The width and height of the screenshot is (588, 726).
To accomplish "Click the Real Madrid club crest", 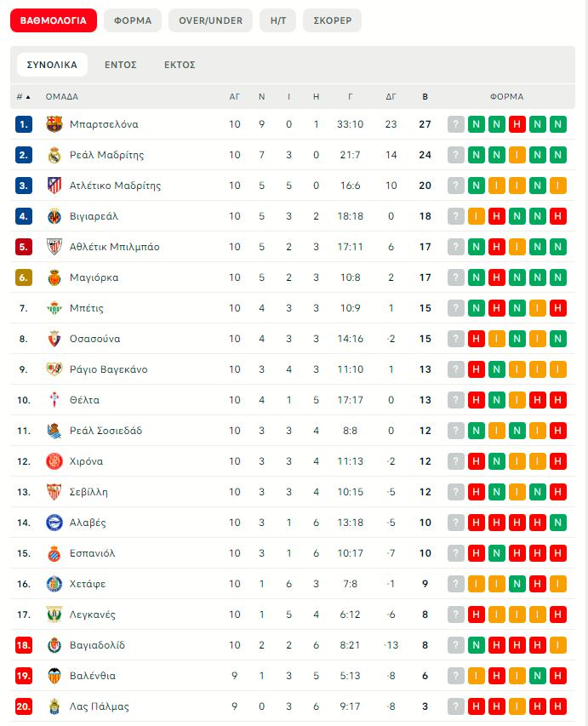I will pyautogui.click(x=54, y=155).
